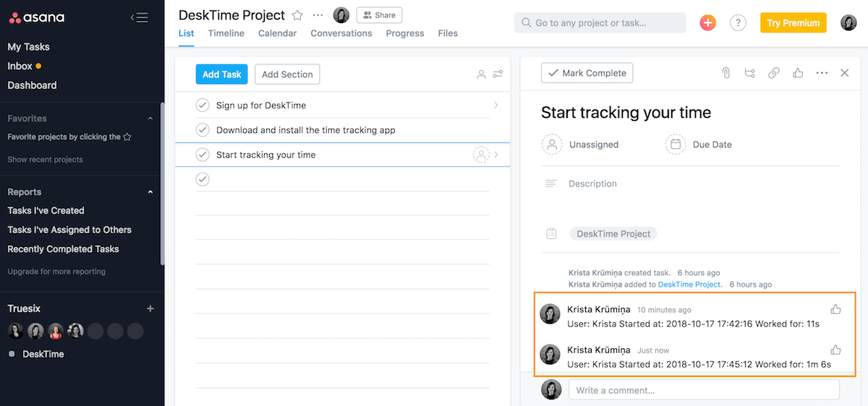Viewport: 868px width, 406px height.
Task: Click the first Truesix team member avatar
Action: [x=16, y=331]
